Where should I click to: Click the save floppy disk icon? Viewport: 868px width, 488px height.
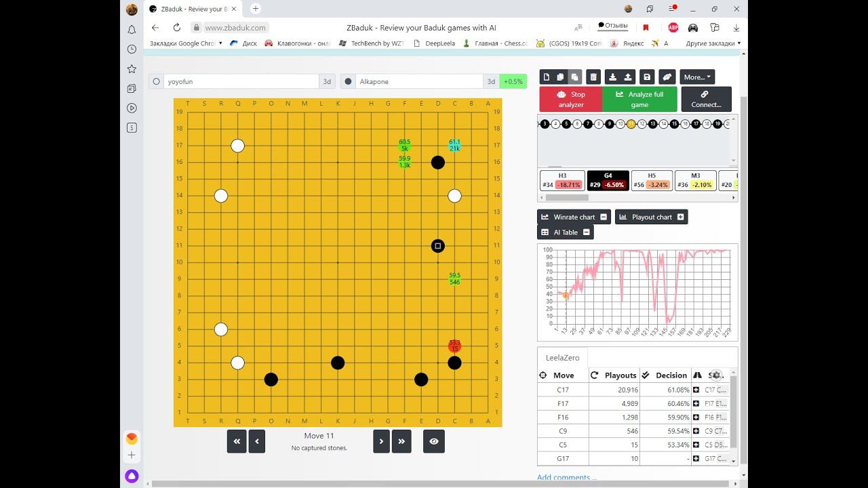(x=647, y=77)
